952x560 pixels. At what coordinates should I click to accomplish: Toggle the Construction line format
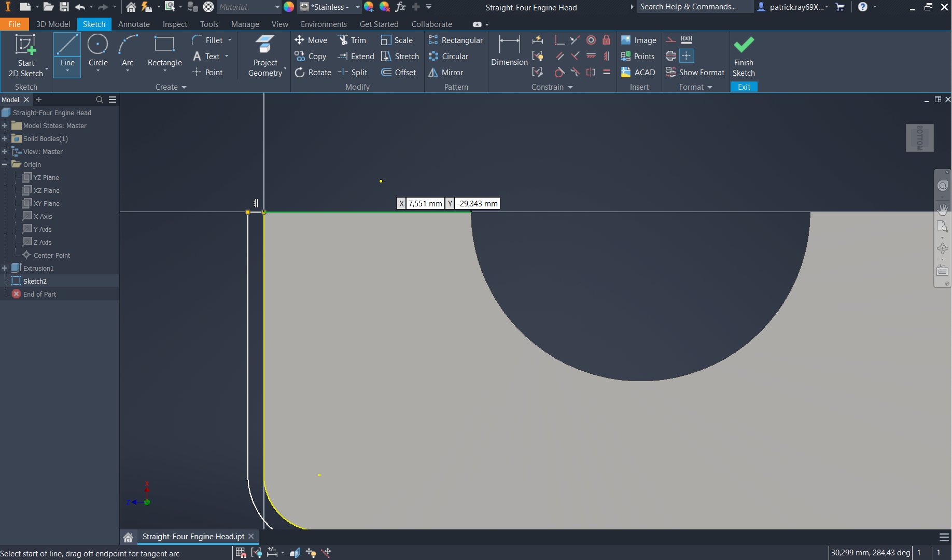pyautogui.click(x=670, y=40)
